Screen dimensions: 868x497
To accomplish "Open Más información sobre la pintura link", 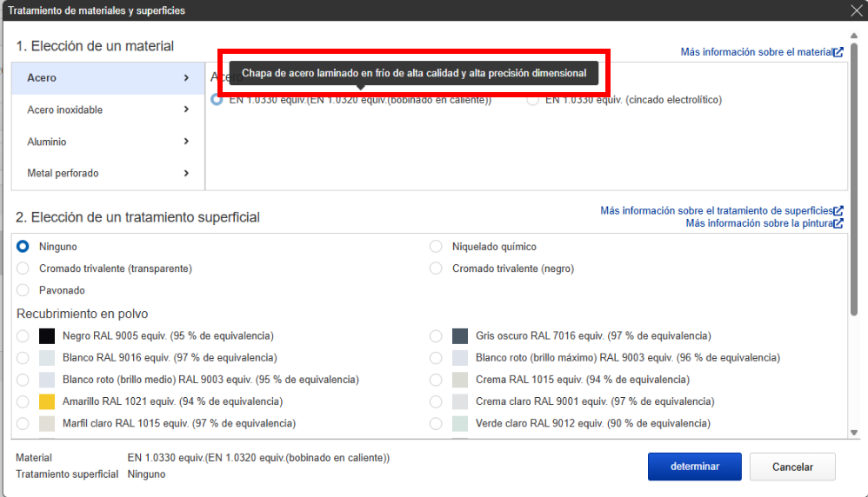I will pyautogui.click(x=758, y=224).
